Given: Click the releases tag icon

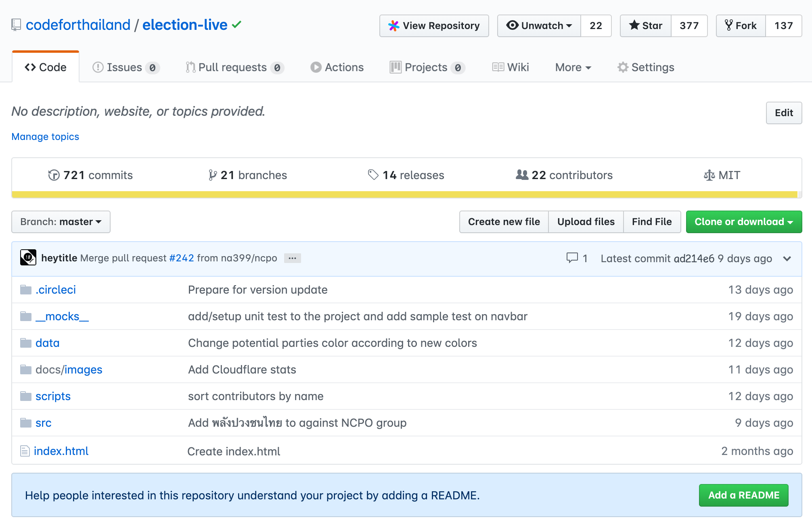Looking at the screenshot, I should (x=373, y=175).
